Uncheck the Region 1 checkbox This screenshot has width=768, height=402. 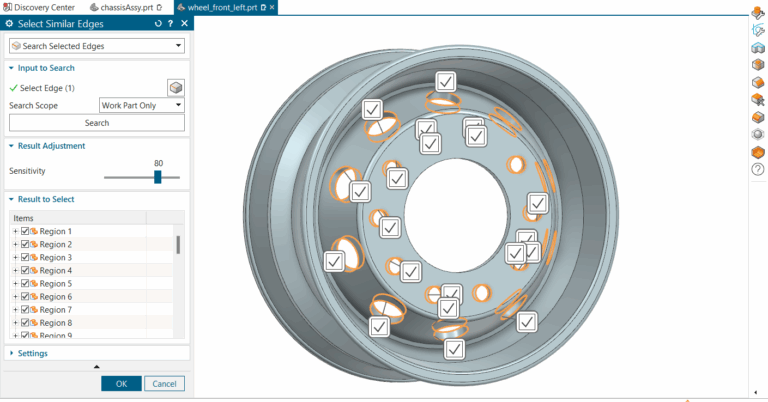tap(25, 231)
